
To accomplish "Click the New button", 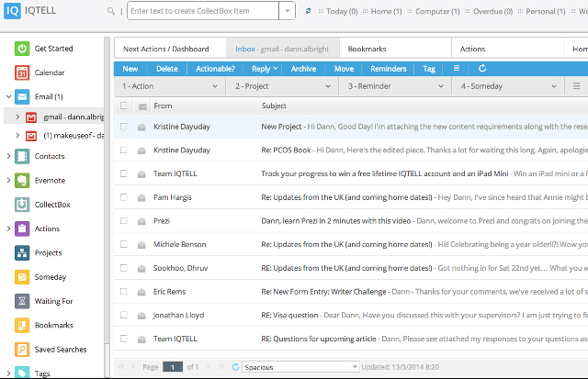I will click(130, 69).
